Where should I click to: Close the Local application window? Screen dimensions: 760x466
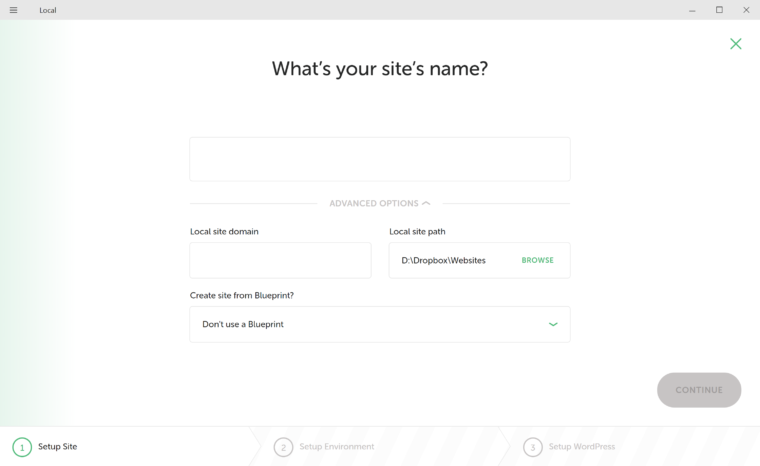(x=746, y=10)
